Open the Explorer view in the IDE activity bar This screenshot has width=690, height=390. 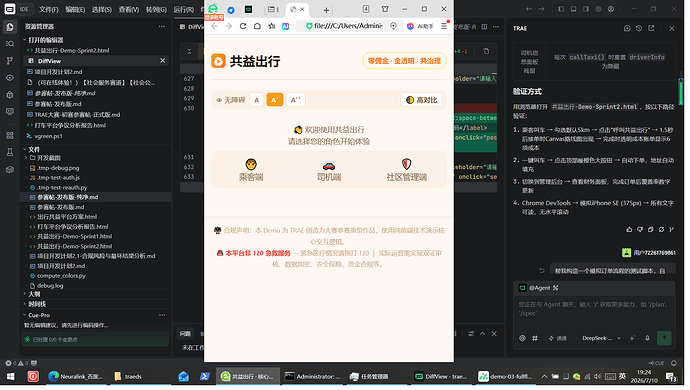[x=10, y=27]
